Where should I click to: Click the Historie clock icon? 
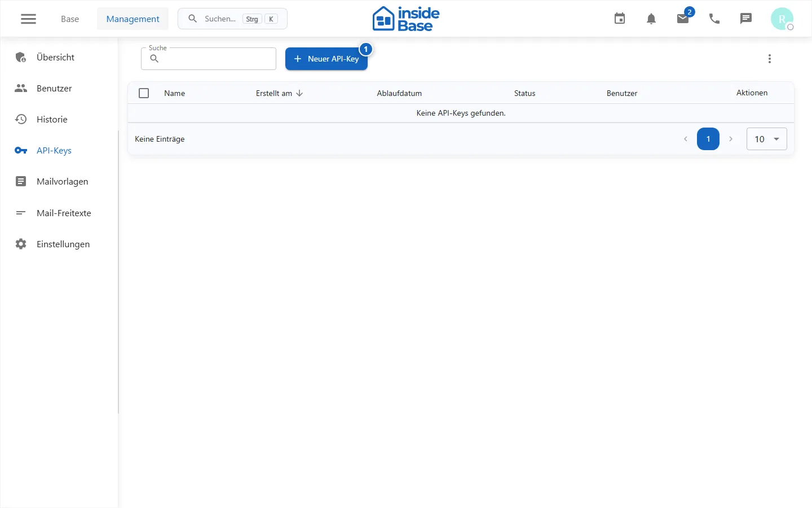point(21,119)
